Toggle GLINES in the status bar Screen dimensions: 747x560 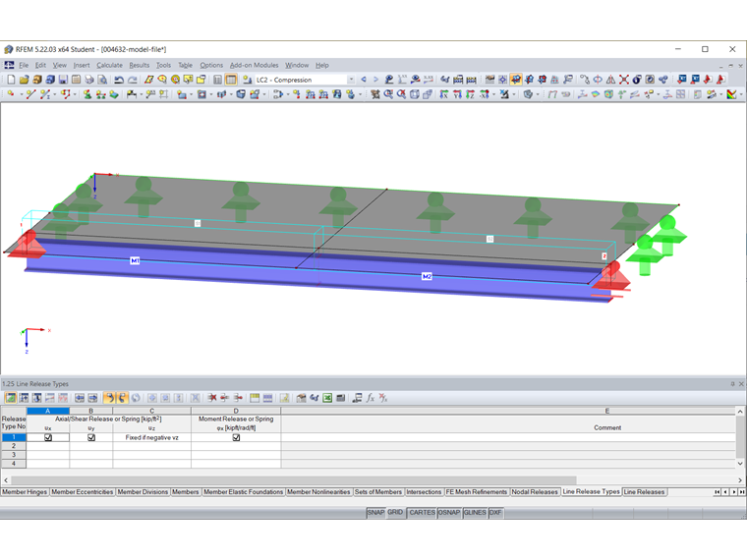point(475,513)
